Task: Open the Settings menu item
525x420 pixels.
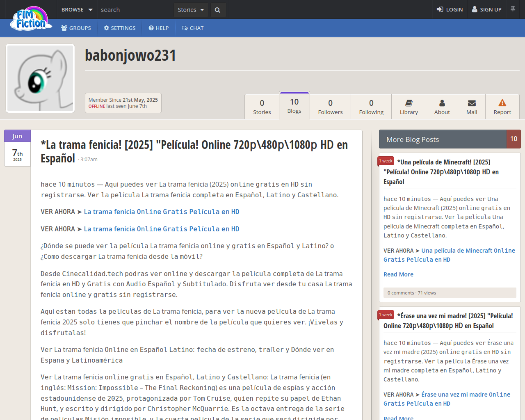Action: [x=119, y=28]
